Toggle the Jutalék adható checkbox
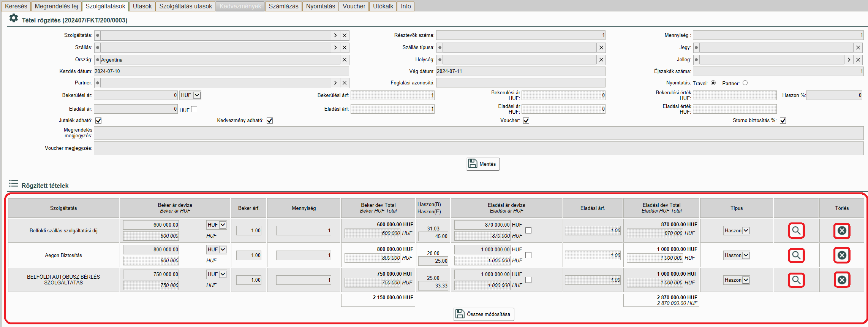 point(98,121)
